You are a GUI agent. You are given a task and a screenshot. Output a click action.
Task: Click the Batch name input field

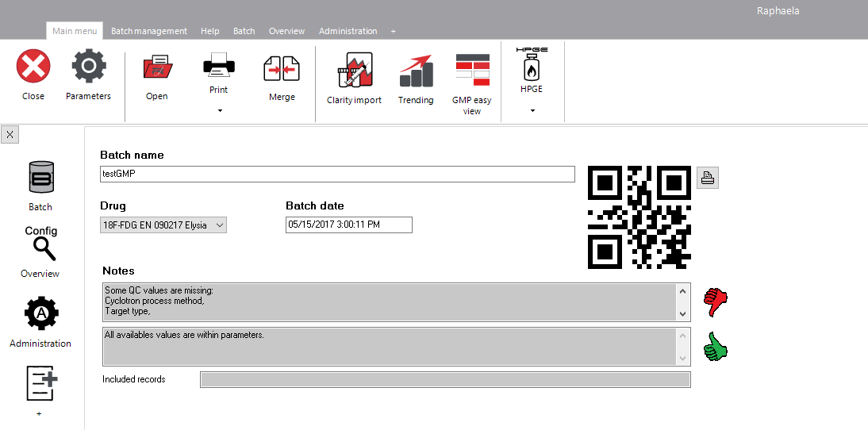click(x=337, y=174)
